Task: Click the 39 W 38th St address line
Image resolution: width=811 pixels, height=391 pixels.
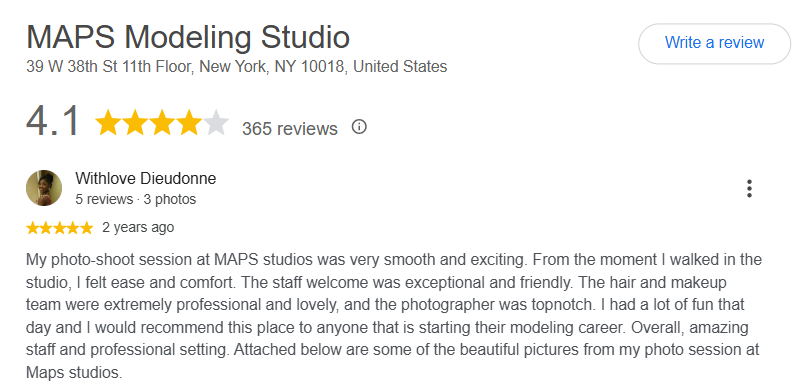Action: tap(237, 67)
